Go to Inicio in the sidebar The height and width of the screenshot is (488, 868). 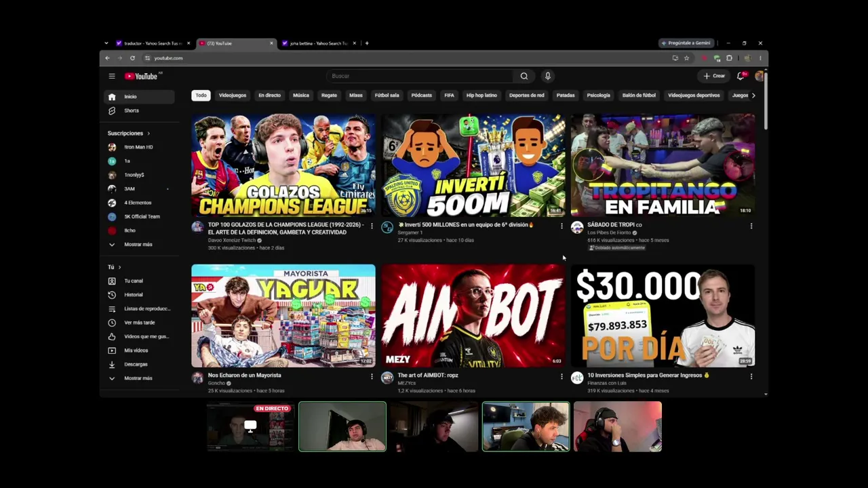[138, 97]
